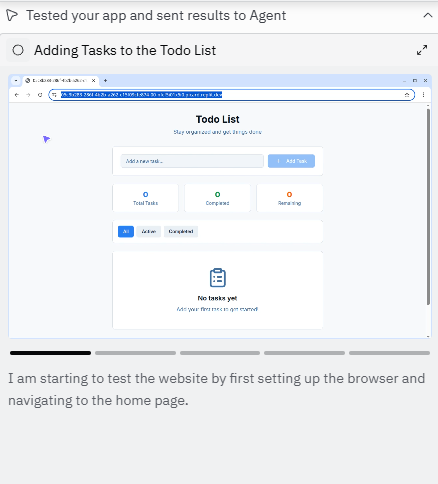
Task: Open a new browser tab with plus icon
Action: [x=105, y=80]
